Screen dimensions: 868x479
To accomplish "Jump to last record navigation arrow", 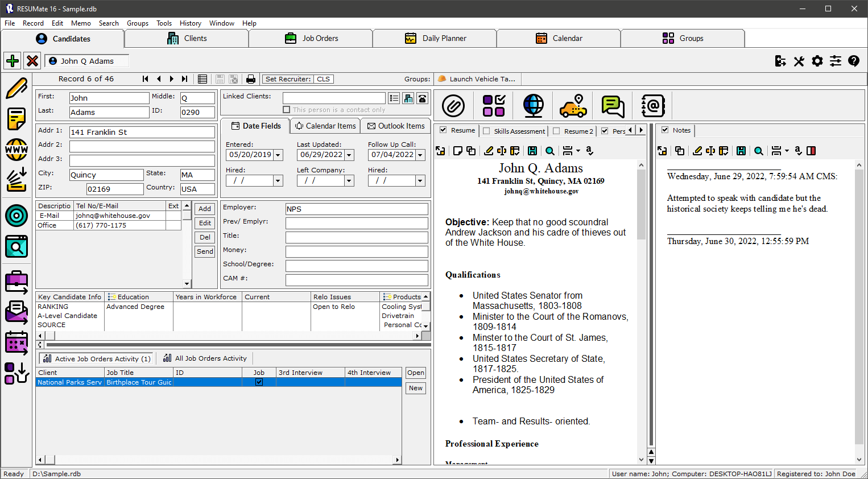I will pos(184,79).
